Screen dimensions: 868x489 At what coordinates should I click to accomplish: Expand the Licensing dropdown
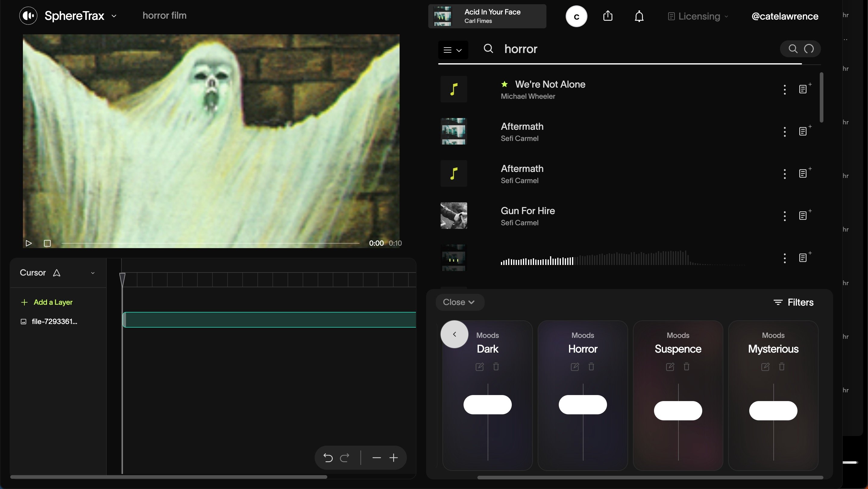(x=698, y=16)
